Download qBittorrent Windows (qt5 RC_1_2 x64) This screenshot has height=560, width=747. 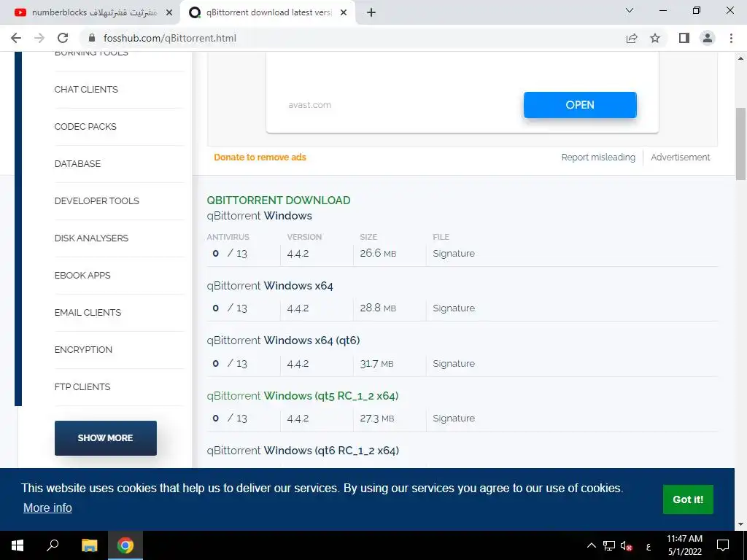coord(303,396)
